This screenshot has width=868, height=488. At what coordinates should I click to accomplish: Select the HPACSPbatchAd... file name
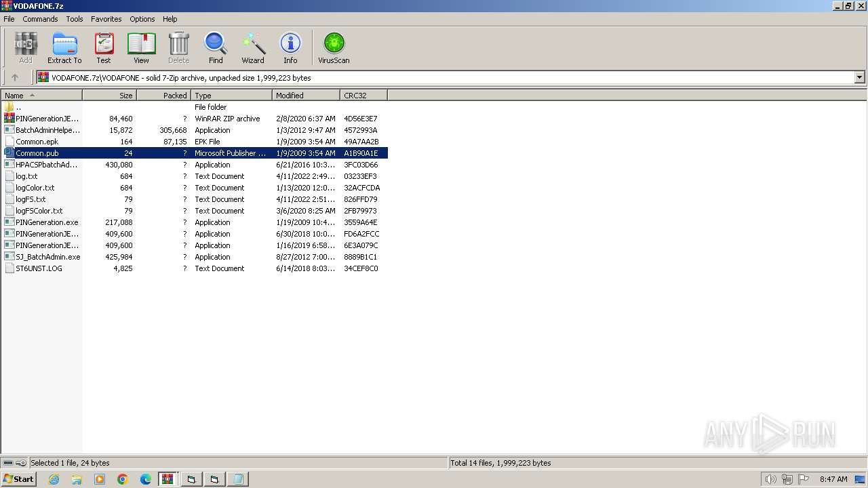(x=47, y=165)
